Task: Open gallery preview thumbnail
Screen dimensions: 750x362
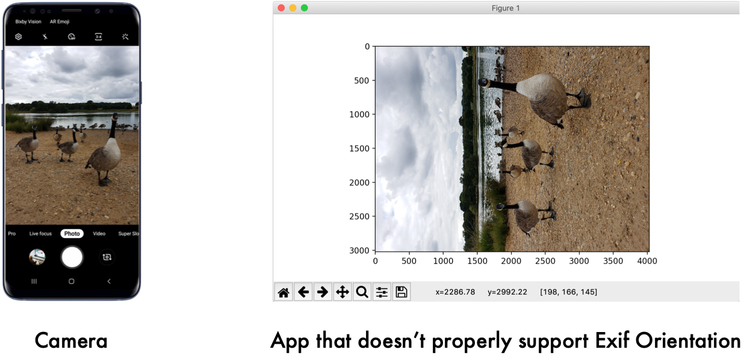Action: click(x=37, y=257)
